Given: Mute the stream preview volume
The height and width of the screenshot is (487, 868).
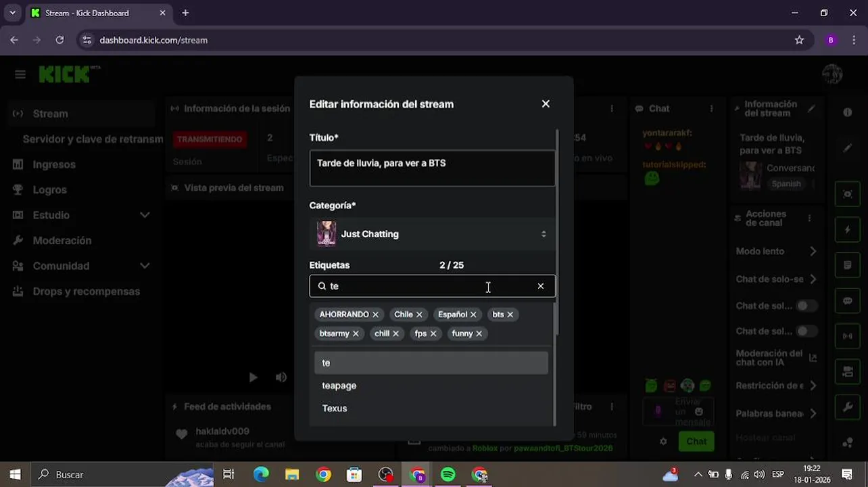Looking at the screenshot, I should [281, 377].
